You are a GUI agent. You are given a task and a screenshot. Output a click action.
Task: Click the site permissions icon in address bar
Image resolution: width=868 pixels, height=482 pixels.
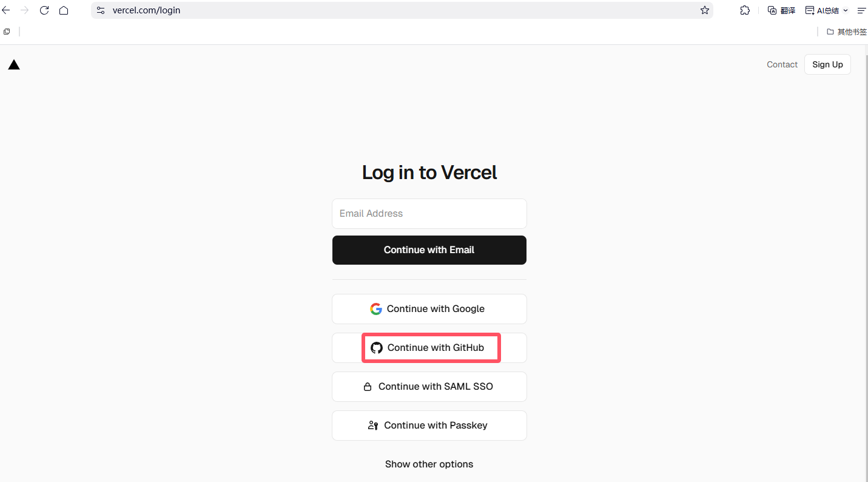click(101, 10)
